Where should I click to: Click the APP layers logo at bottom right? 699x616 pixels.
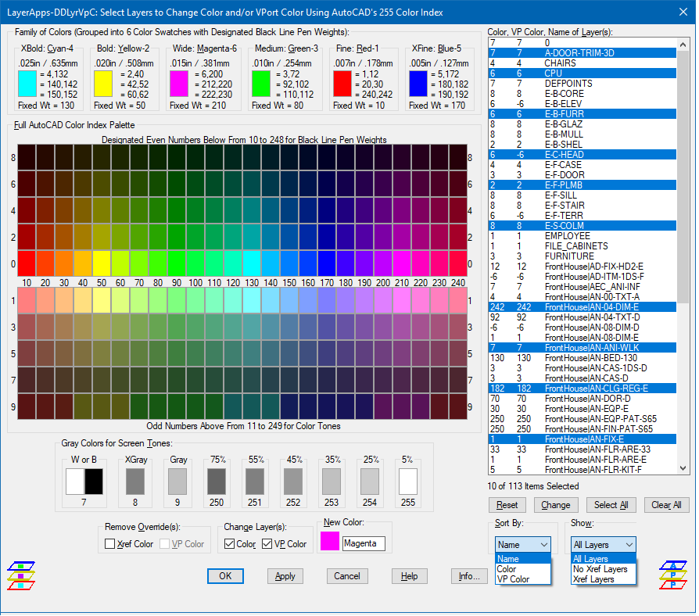tap(672, 575)
